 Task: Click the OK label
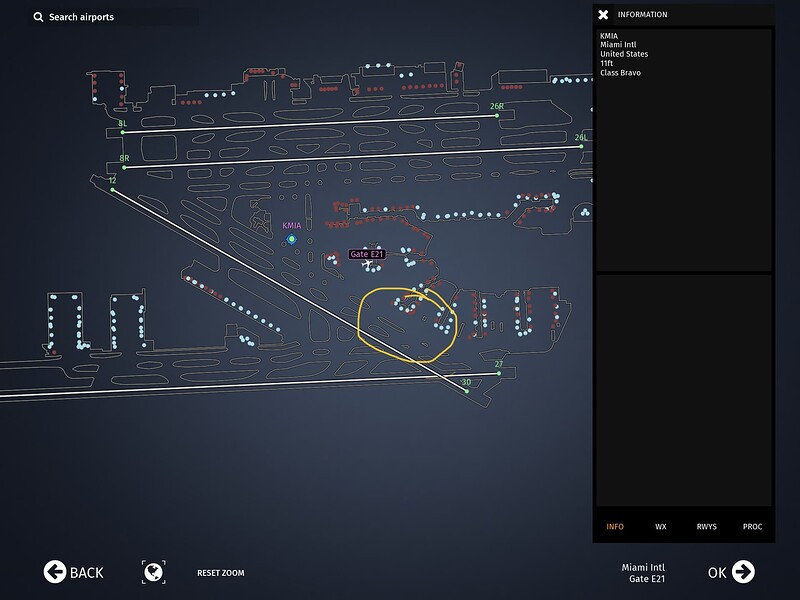[717, 572]
